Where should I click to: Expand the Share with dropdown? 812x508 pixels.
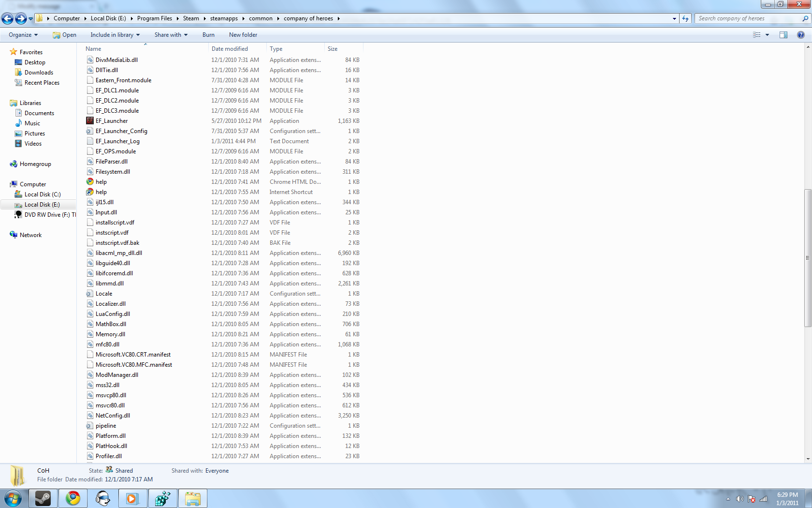[171, 35]
